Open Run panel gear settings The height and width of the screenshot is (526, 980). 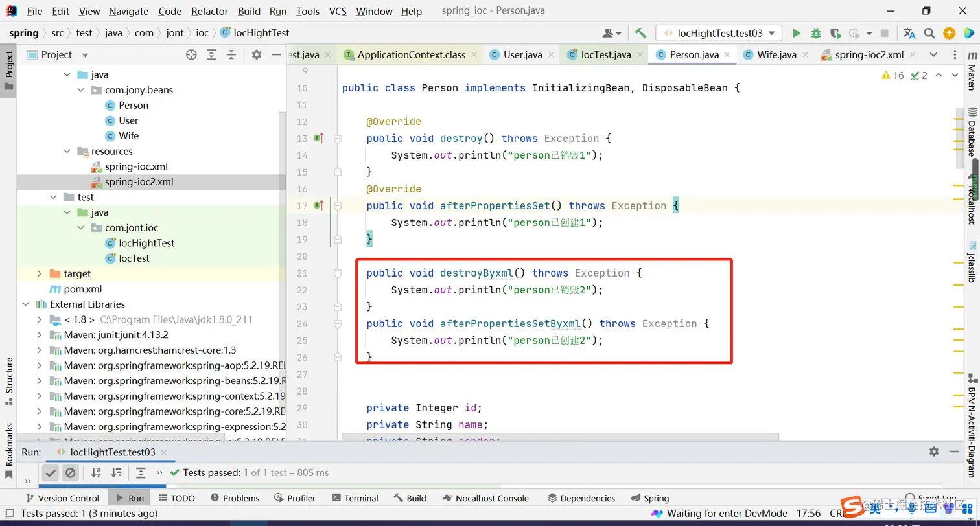[934, 452]
